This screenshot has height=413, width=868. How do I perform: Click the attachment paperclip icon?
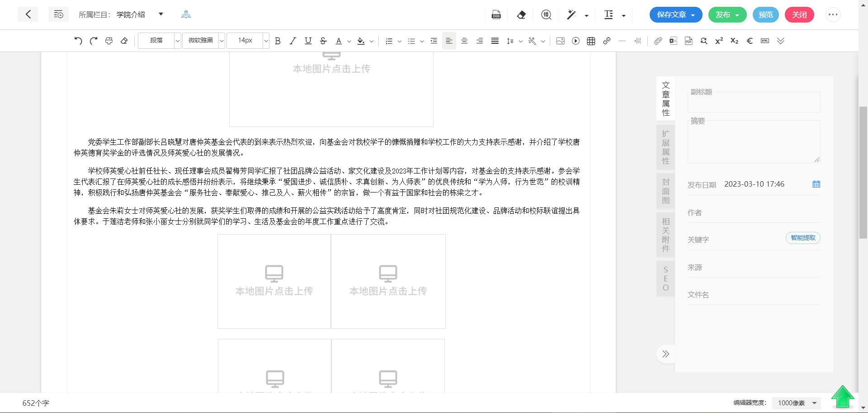(x=658, y=41)
